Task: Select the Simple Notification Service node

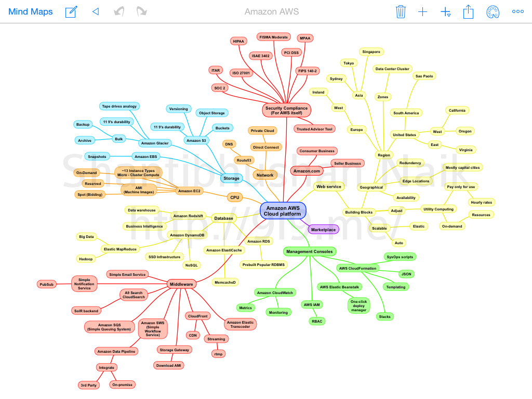Action: click(x=84, y=284)
